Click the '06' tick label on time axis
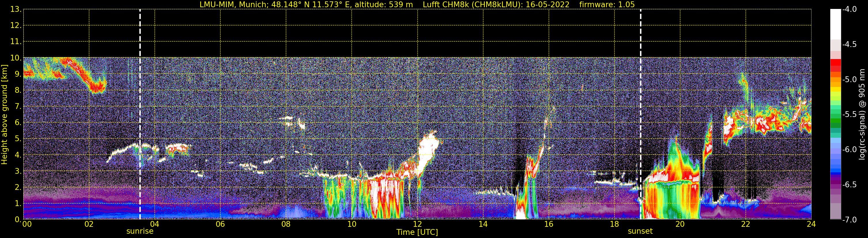This screenshot has height=238, width=868. [220, 224]
